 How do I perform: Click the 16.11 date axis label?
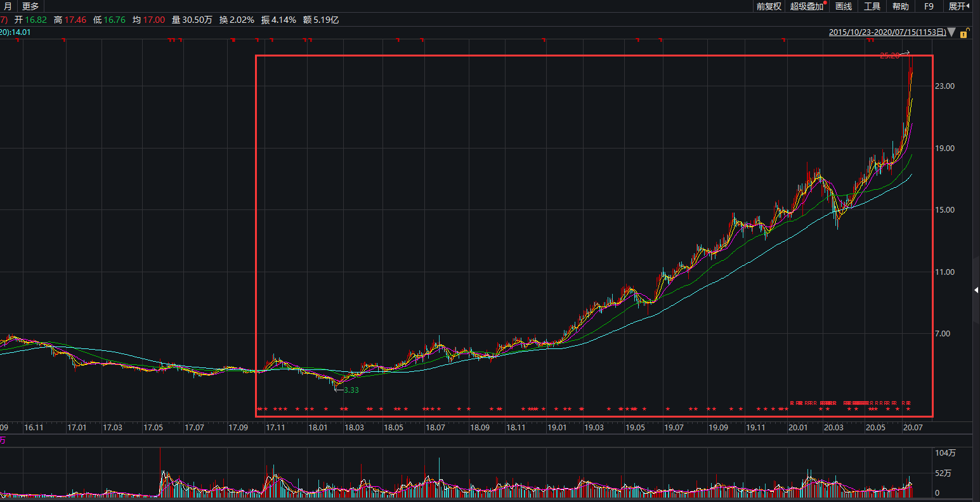point(34,427)
